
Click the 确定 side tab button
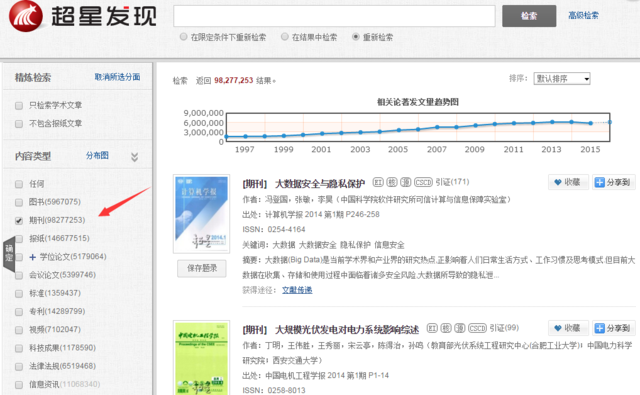(x=9, y=254)
